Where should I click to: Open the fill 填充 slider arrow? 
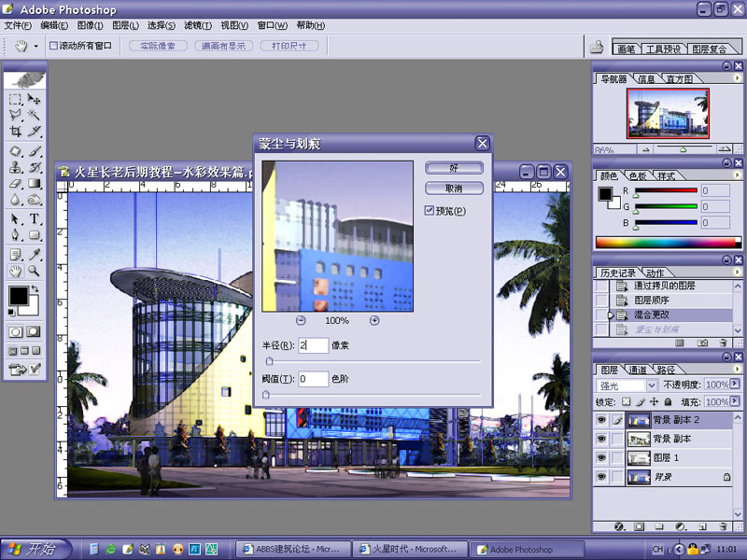735,401
